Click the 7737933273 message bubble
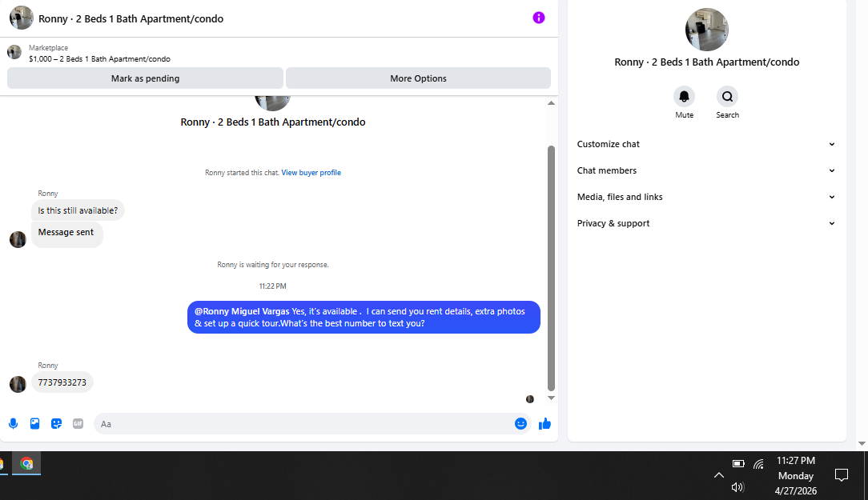 62,382
